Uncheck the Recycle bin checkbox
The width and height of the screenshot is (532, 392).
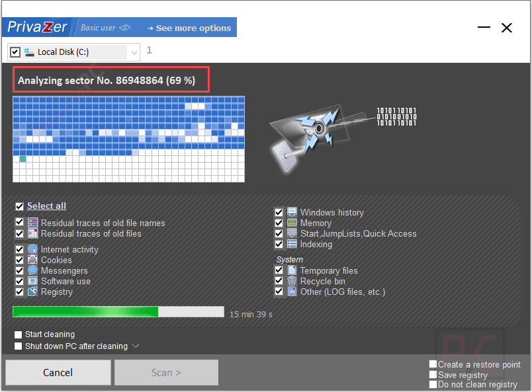[x=279, y=281]
